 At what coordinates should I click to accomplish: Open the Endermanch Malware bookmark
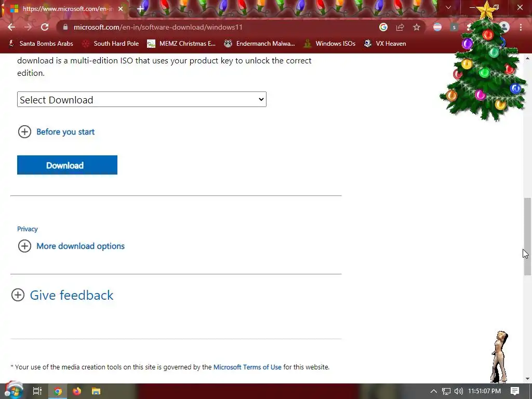[259, 44]
